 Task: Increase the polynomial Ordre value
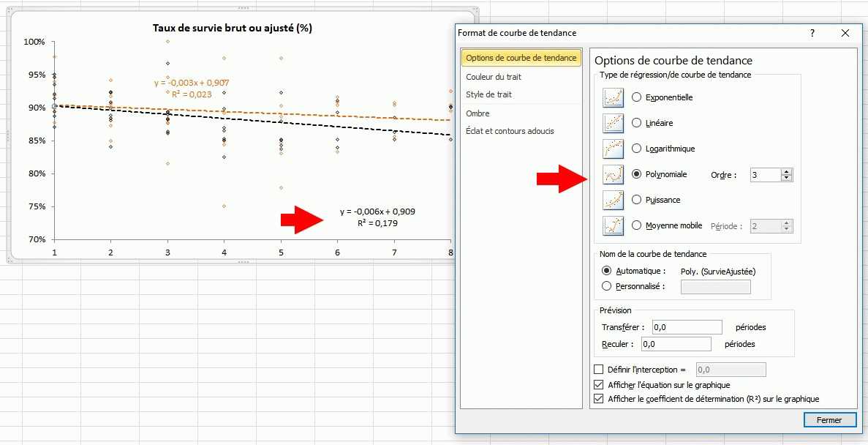pos(787,172)
